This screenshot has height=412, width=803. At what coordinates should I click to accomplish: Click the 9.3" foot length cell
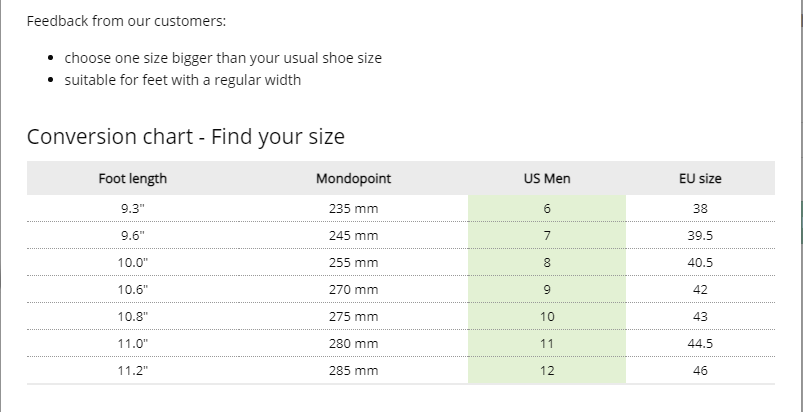click(x=133, y=208)
